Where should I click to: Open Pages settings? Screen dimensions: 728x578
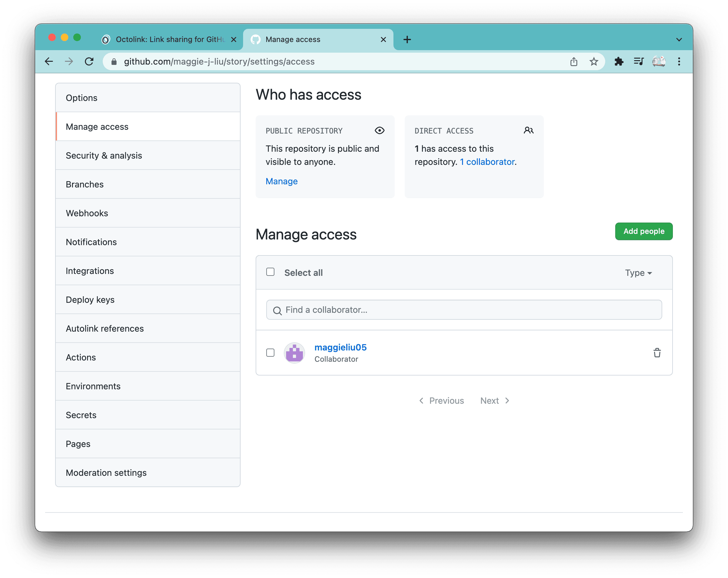148,444
